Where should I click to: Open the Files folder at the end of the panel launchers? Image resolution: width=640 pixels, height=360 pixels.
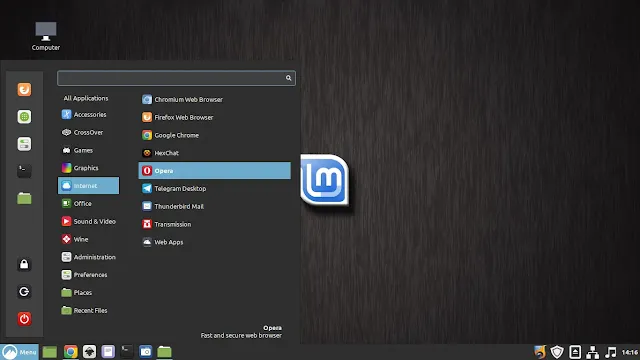pos(164,352)
